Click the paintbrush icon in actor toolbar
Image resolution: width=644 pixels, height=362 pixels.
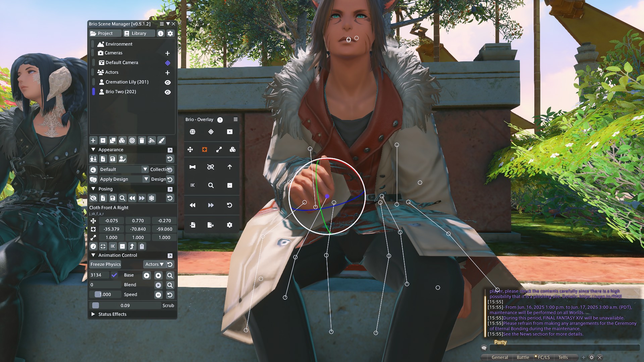click(161, 140)
